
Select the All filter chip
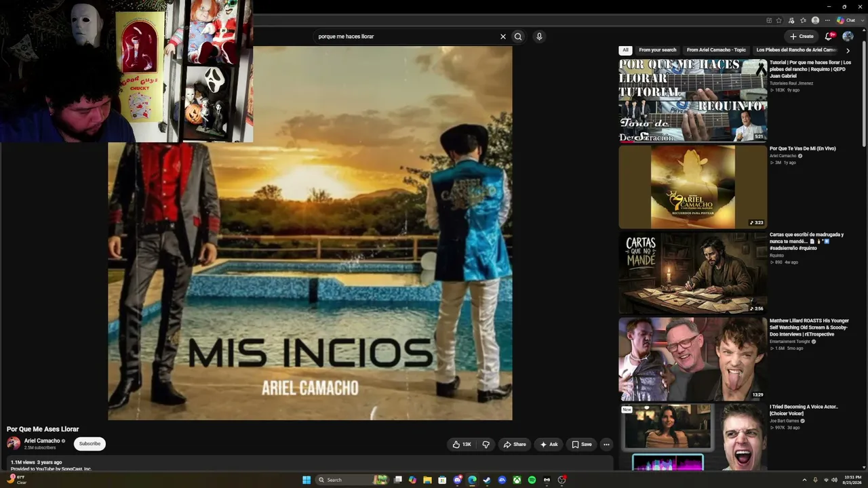[x=625, y=50]
